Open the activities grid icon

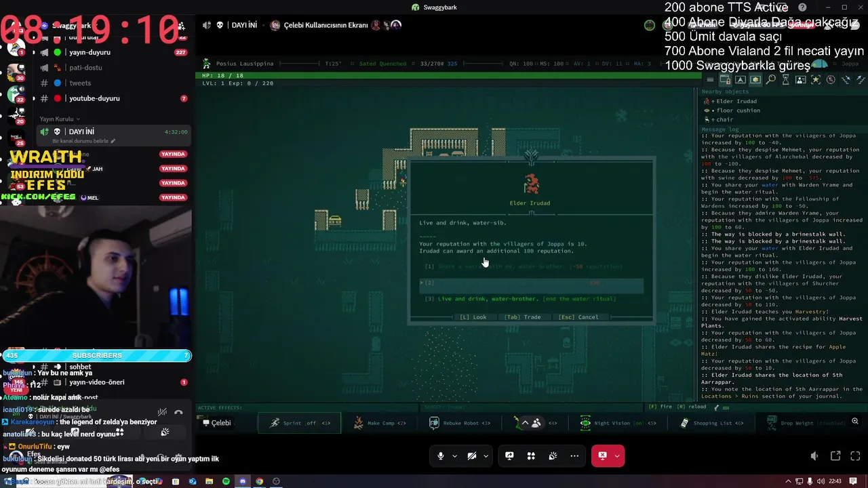point(531,456)
